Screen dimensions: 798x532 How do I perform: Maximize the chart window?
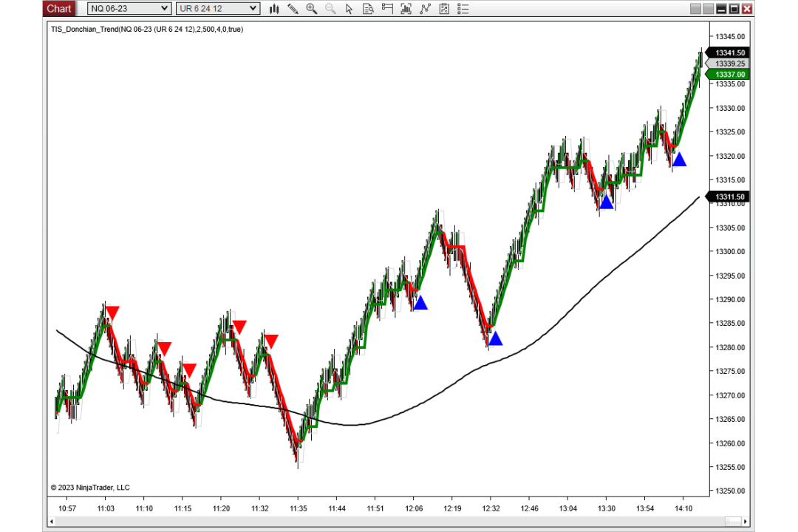click(734, 9)
